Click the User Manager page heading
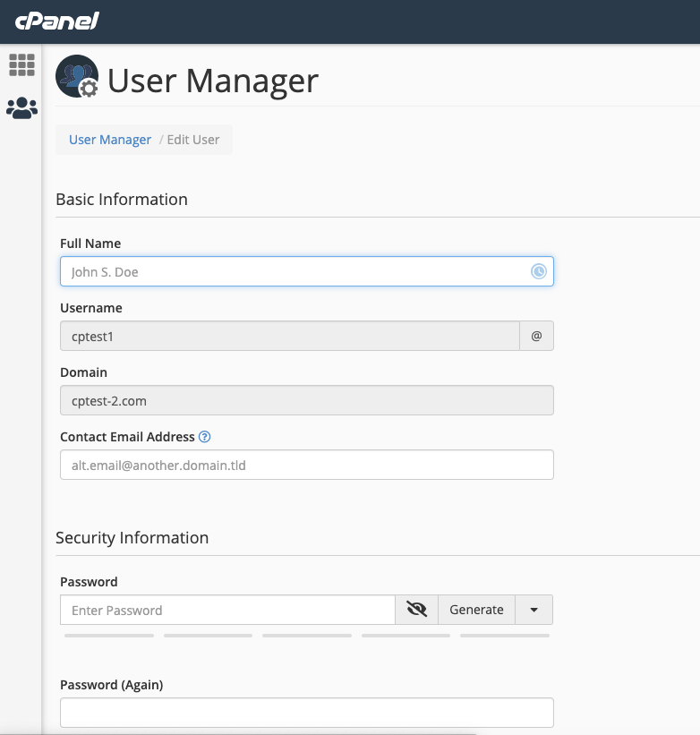The height and width of the screenshot is (735, 700). [213, 81]
